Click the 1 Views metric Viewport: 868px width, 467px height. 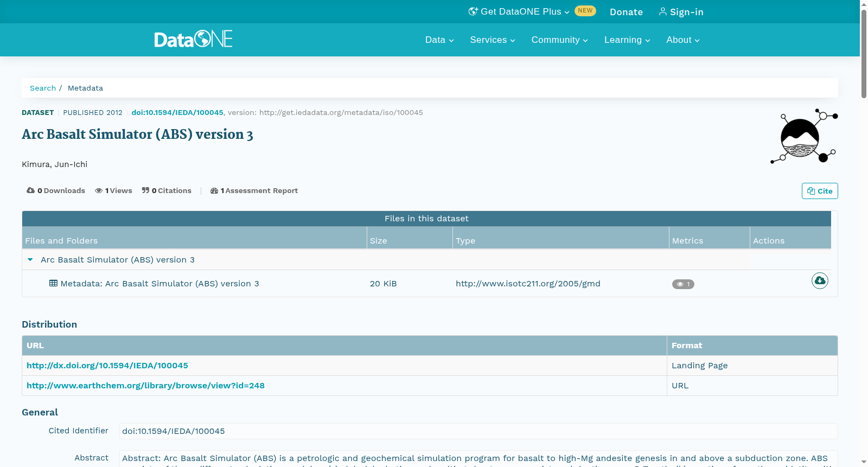click(x=113, y=190)
